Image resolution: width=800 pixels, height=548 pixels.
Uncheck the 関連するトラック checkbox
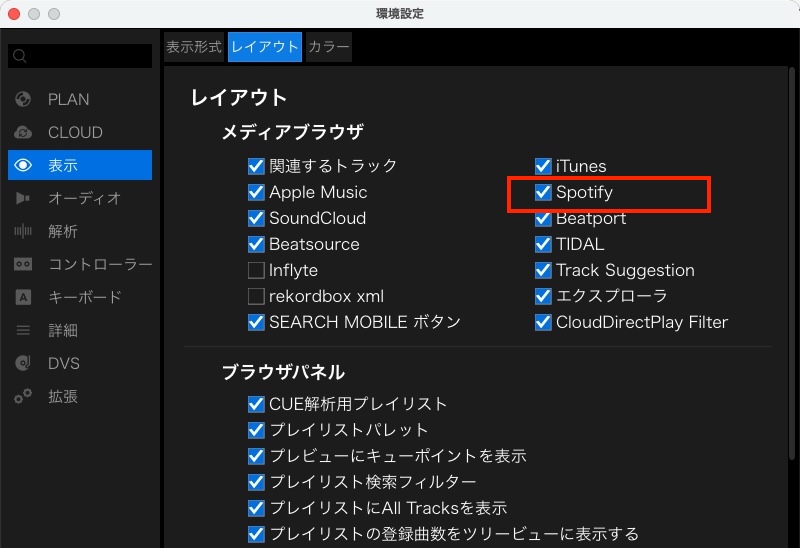[256, 166]
